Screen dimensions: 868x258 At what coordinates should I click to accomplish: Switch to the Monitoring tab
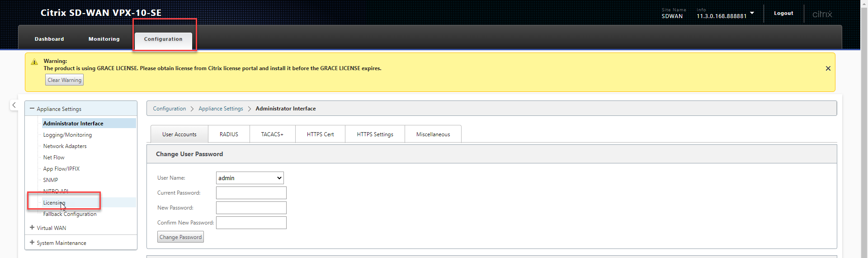coord(104,39)
